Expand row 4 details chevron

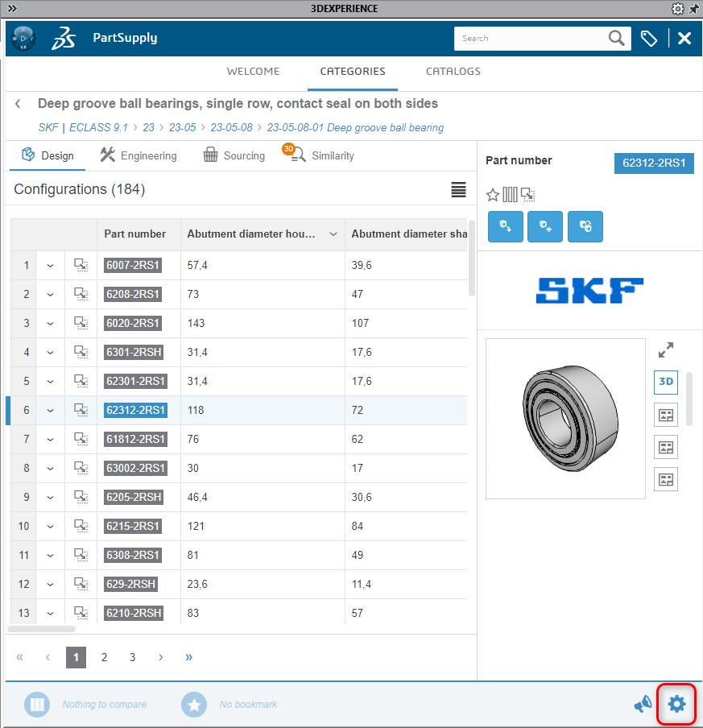point(50,353)
